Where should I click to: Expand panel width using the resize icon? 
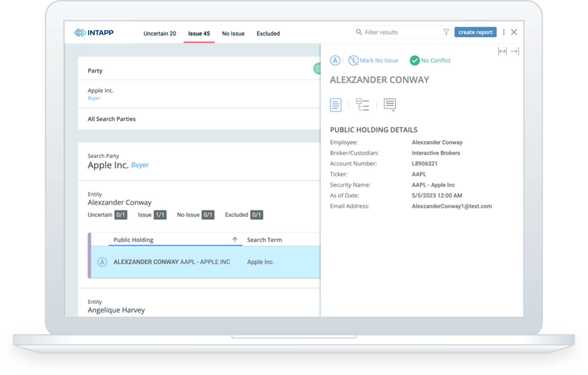tap(502, 51)
